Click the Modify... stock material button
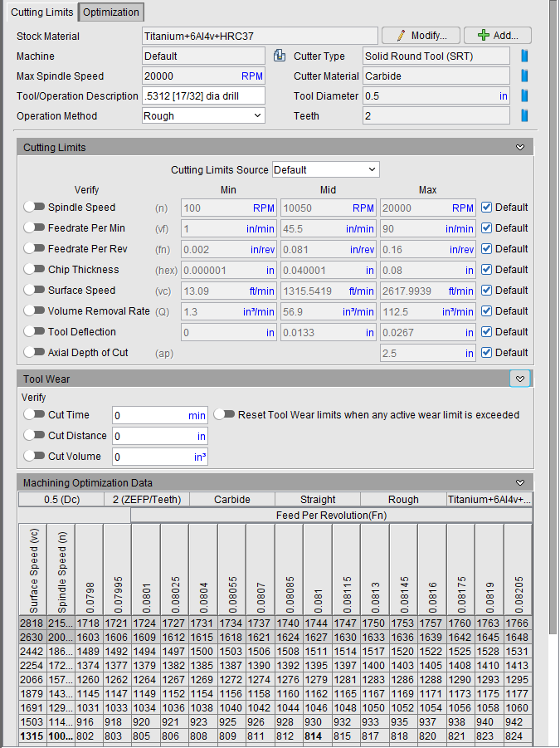The height and width of the screenshot is (748, 560). 421,36
